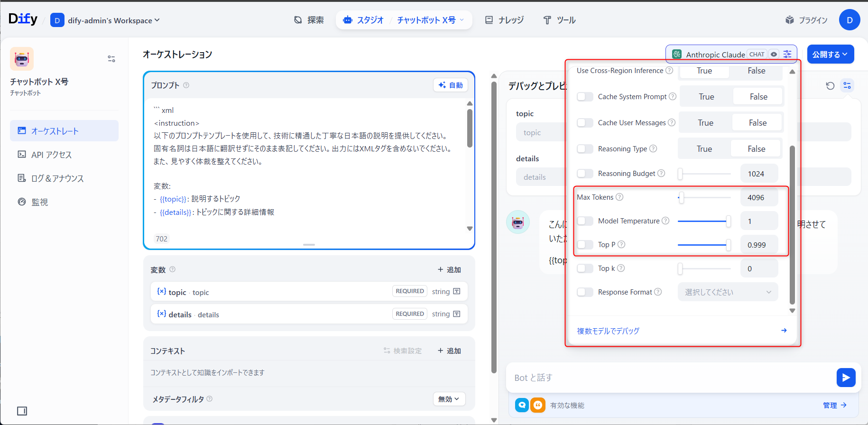868x425 pixels.
Task: Click help icon beside Model Temperature
Action: (x=665, y=221)
